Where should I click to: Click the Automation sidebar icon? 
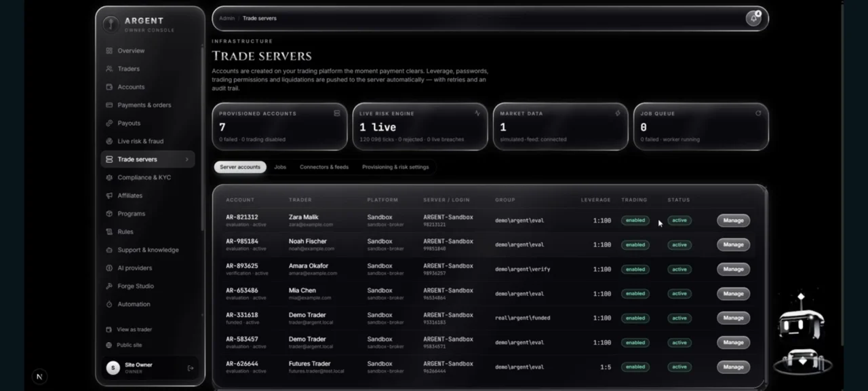pyautogui.click(x=109, y=304)
